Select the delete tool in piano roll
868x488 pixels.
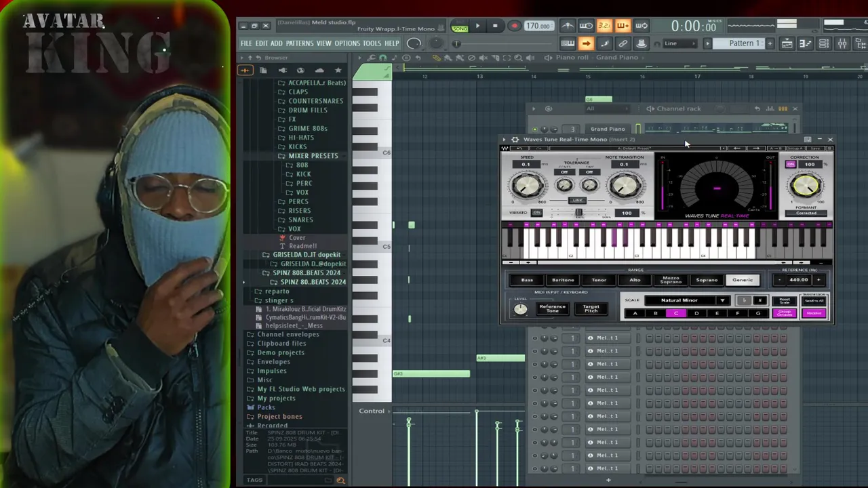click(x=471, y=58)
